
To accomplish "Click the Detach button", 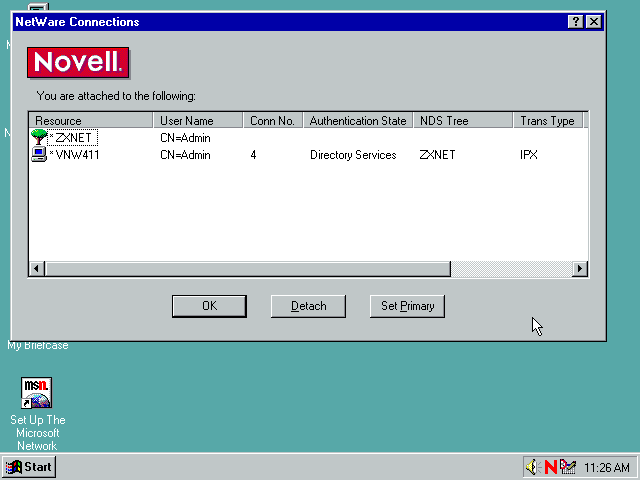I will [x=308, y=306].
